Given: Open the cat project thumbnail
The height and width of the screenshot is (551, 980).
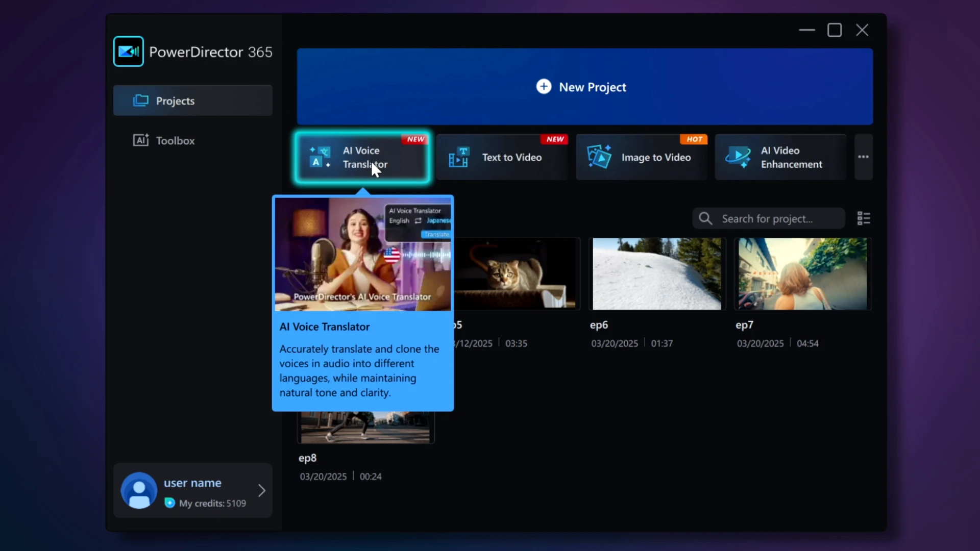Looking at the screenshot, I should (517, 274).
